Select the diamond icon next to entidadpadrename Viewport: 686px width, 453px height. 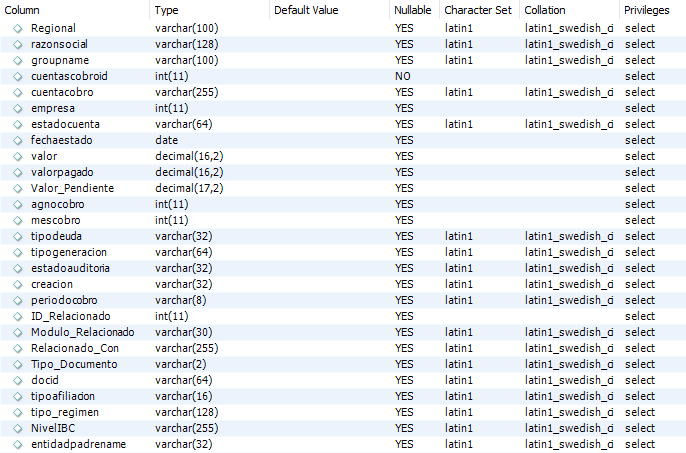tap(18, 445)
